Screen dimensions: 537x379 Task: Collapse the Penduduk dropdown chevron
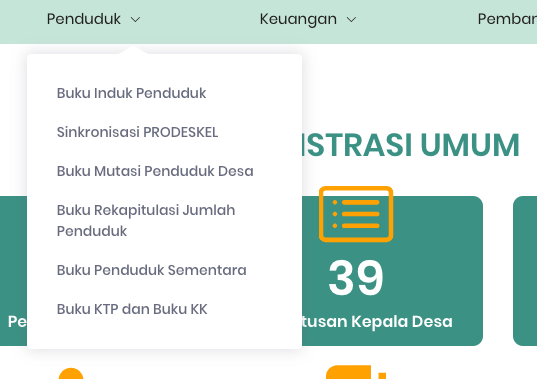coord(136,20)
